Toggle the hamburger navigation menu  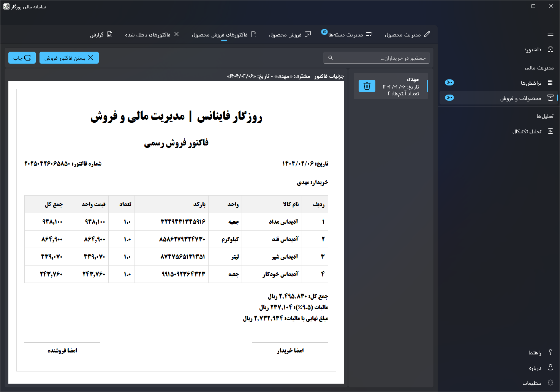[551, 34]
